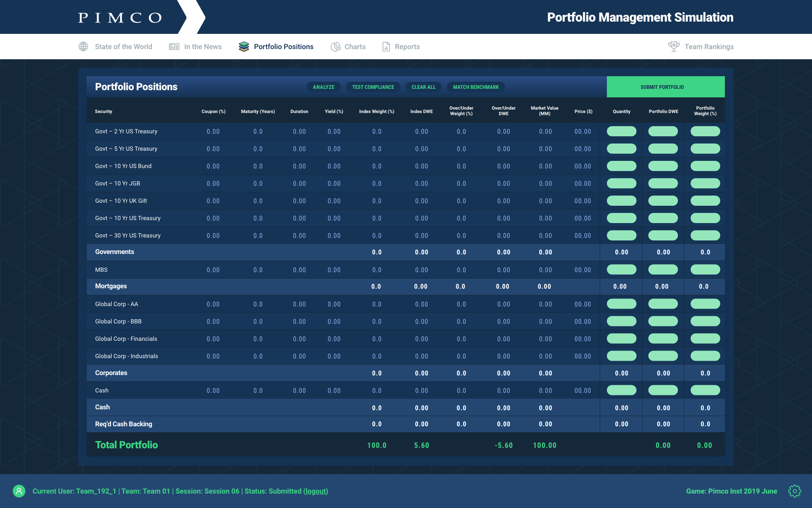812x508 pixels.
Task: Click Quantity field for MBS row
Action: (622, 270)
